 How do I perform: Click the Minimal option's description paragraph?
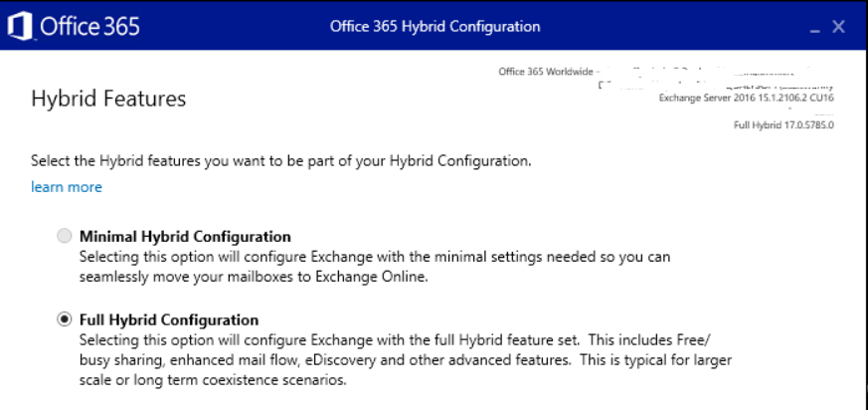pos(374,267)
